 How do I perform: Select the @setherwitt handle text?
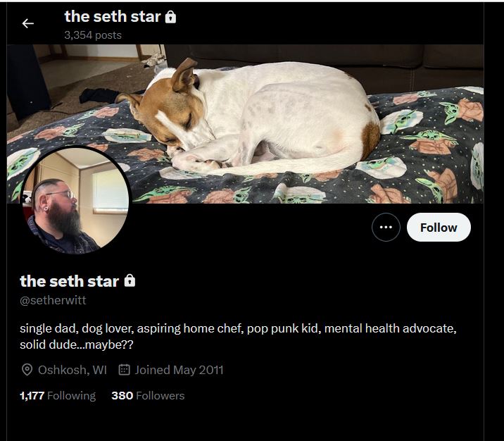point(53,300)
